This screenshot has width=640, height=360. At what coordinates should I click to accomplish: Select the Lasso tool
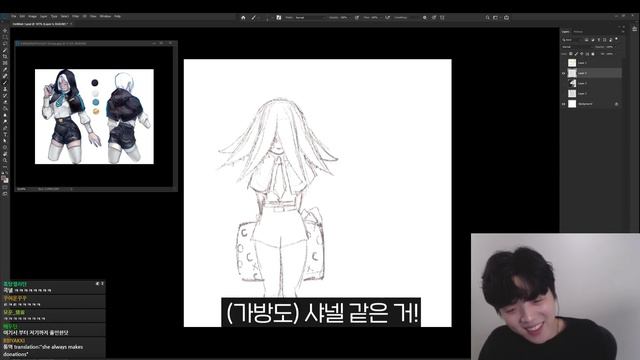click(x=5, y=43)
